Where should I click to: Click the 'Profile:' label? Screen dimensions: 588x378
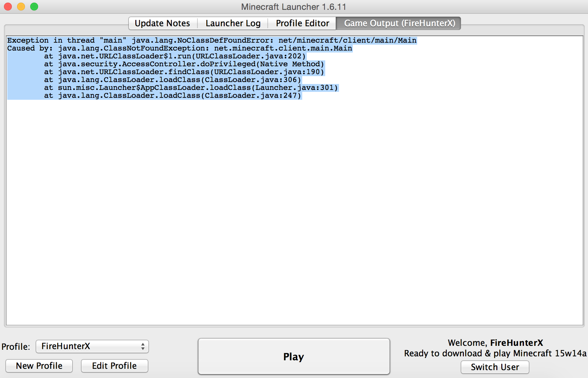pyautogui.click(x=16, y=347)
